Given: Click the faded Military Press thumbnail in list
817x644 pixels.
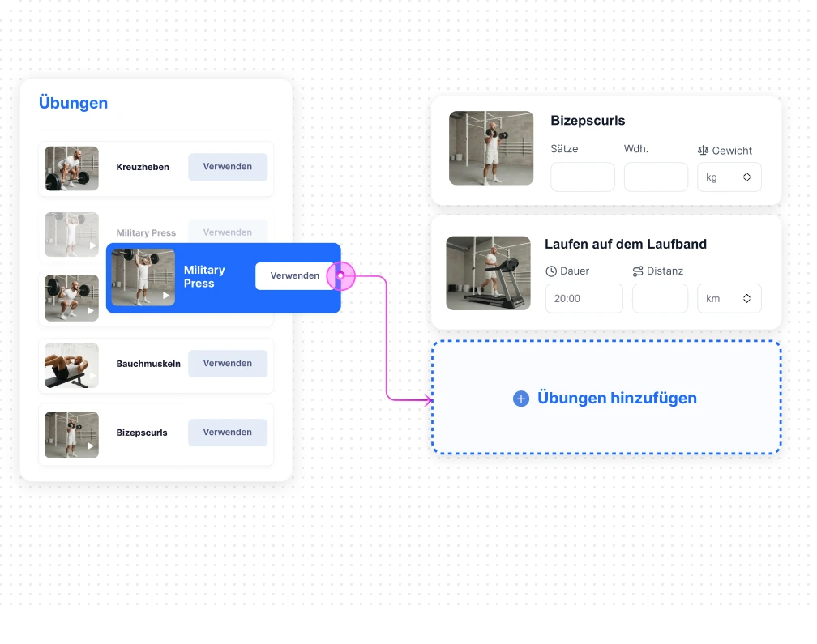Looking at the screenshot, I should (71, 234).
